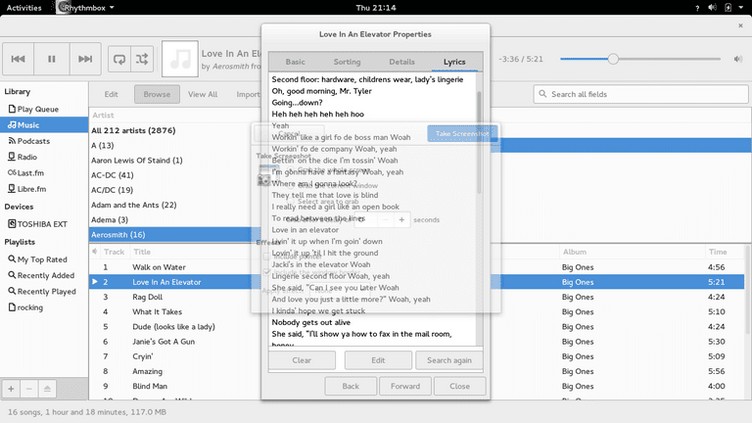Click the Edit lyrics button

coord(378,360)
